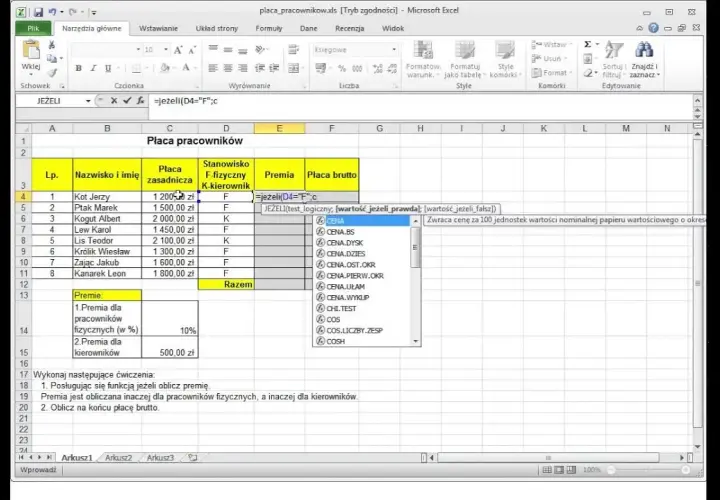720x500 pixels.
Task: Open the font size dropdown showing 10
Action: click(x=165, y=50)
